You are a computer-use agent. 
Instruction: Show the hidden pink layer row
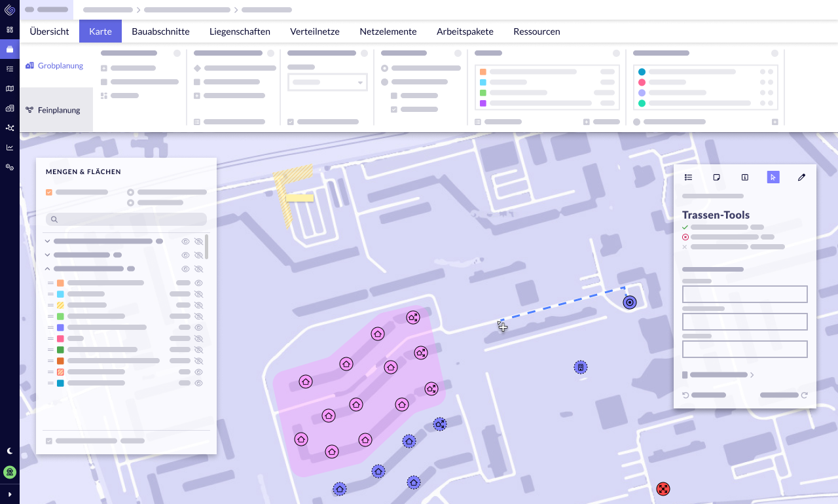click(199, 338)
